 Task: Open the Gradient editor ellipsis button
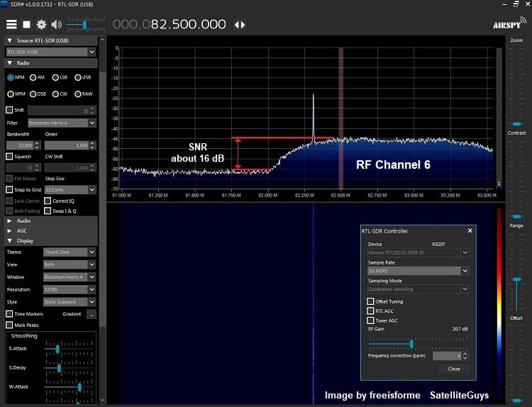(92, 314)
